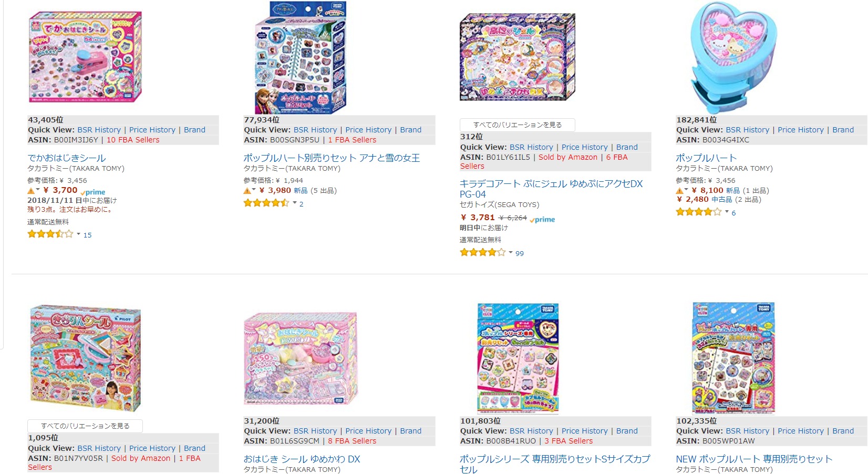Open star rating with 99 reviews
Viewport: 868px width, 474px height.
pos(482,253)
